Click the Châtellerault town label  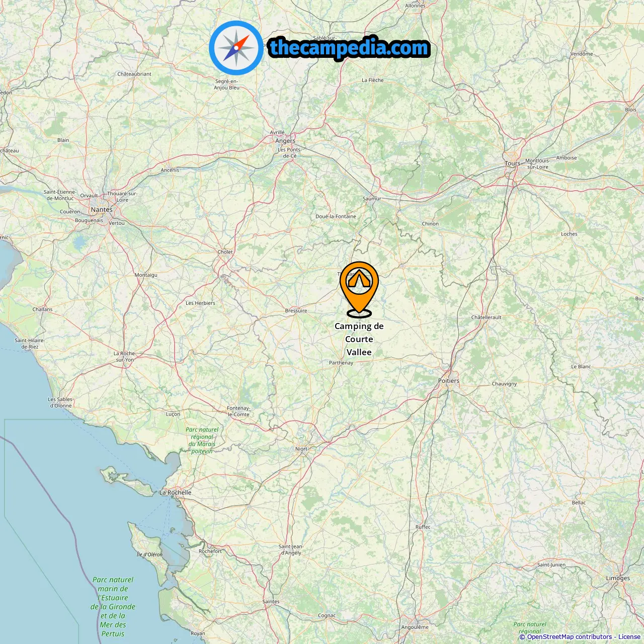pos(487,317)
